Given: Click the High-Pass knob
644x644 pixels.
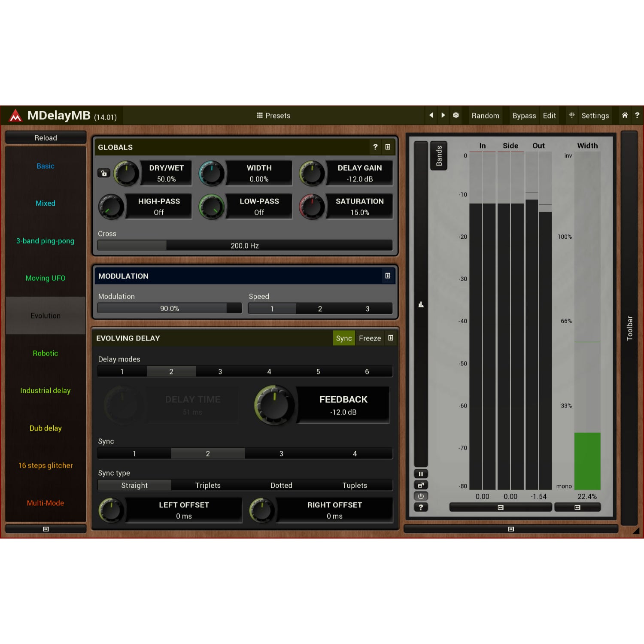Looking at the screenshot, I should [x=111, y=207].
